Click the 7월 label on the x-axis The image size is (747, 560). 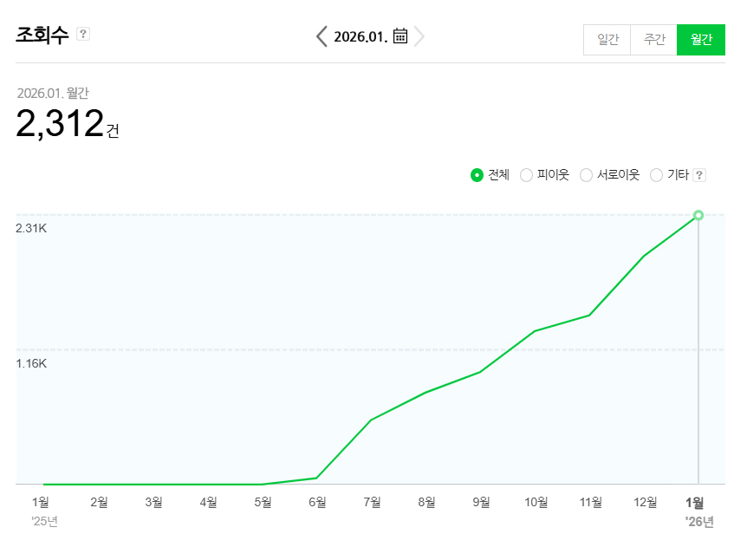(x=372, y=502)
